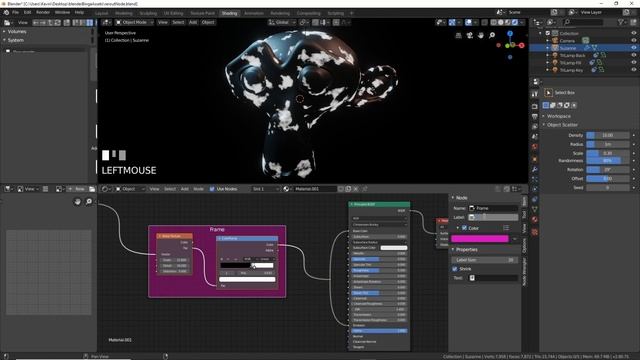Click the Select Box tool icon
This screenshot has height=360, width=640.
point(549,93)
